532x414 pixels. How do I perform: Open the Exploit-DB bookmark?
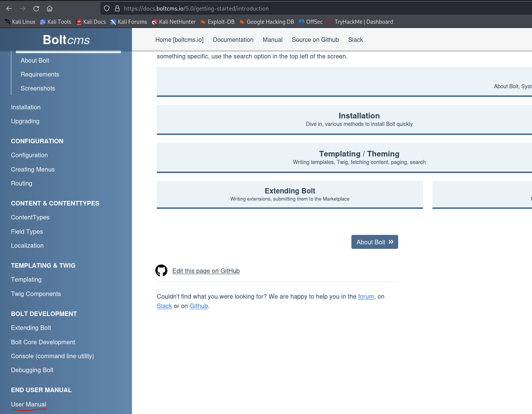tap(217, 22)
